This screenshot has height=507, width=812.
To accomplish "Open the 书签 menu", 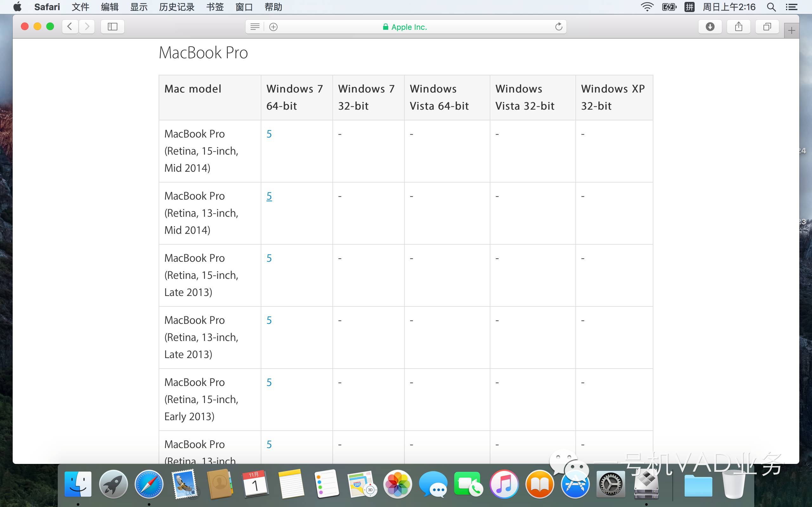I will point(215,7).
